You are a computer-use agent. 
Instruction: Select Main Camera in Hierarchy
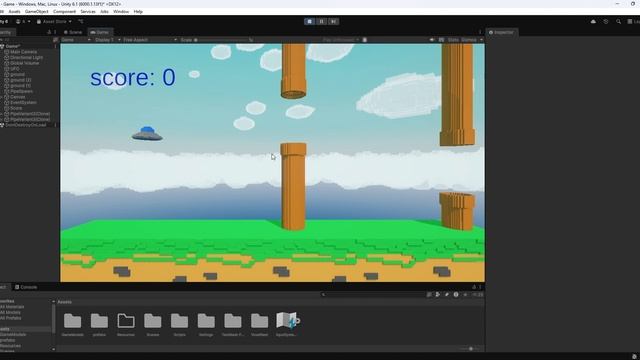click(x=24, y=52)
